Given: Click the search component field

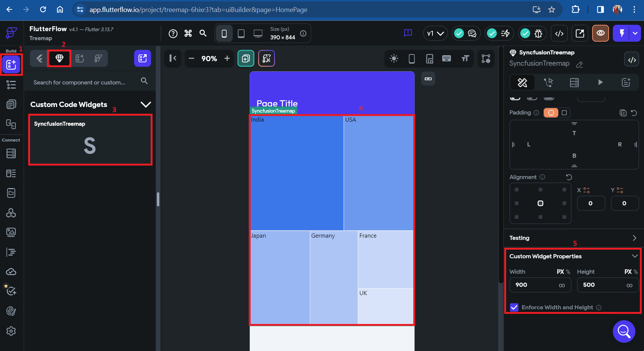Looking at the screenshot, I should [x=90, y=82].
